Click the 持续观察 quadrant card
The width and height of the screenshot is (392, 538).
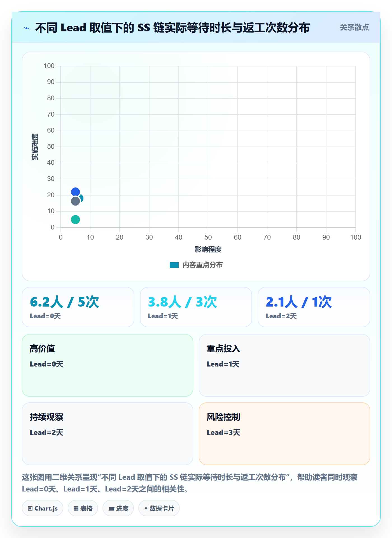pos(108,434)
